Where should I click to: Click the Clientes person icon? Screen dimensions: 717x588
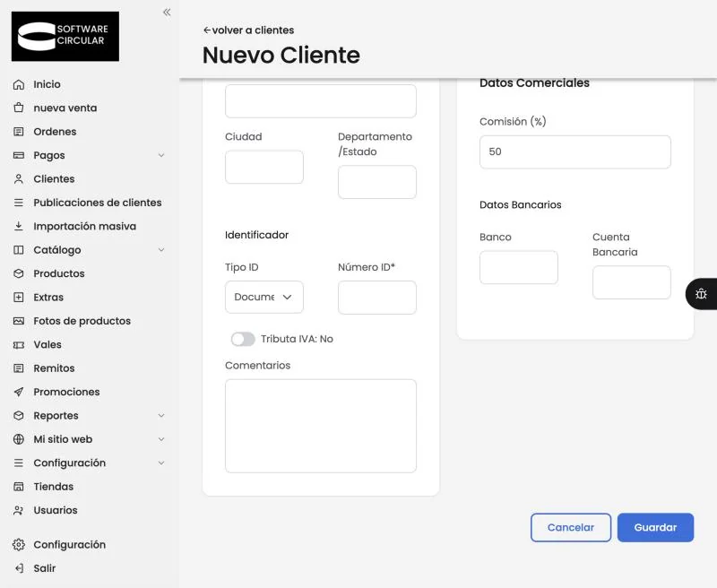pos(19,178)
